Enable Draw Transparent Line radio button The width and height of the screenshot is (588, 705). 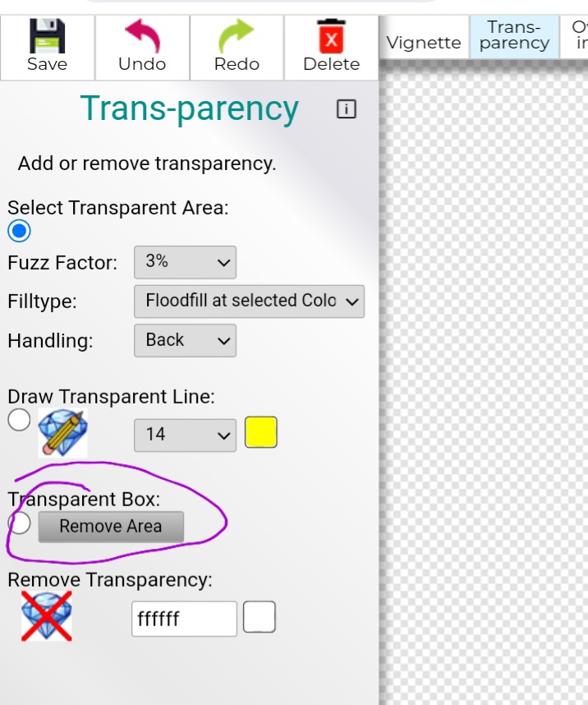coord(19,420)
